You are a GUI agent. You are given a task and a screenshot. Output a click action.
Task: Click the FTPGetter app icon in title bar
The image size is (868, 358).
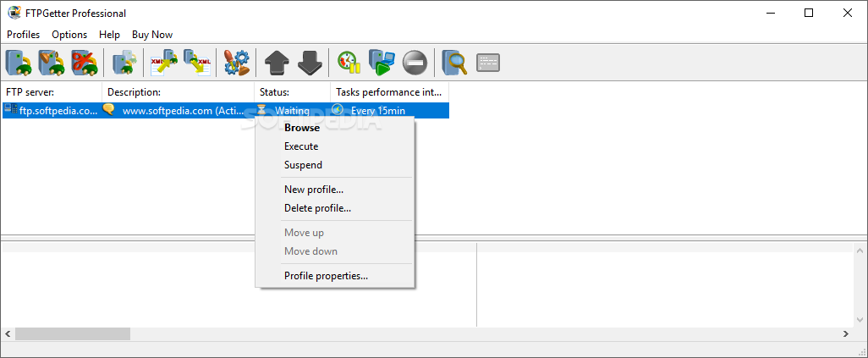14,13
